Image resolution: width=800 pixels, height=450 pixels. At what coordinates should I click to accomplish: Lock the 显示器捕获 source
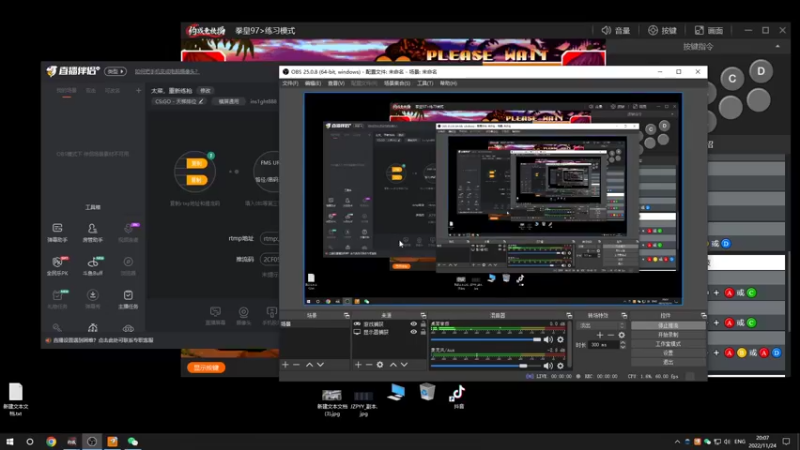423,332
